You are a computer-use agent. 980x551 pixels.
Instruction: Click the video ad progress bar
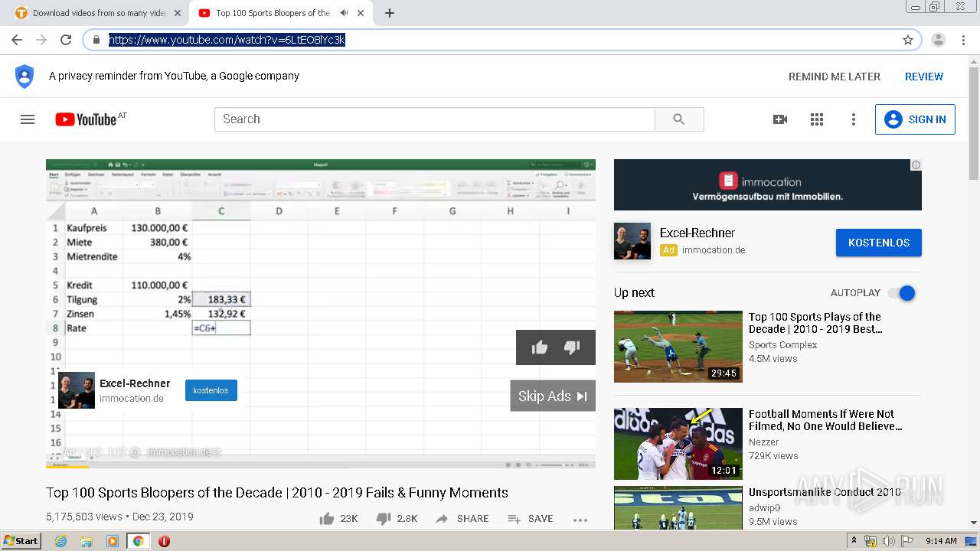(321, 466)
